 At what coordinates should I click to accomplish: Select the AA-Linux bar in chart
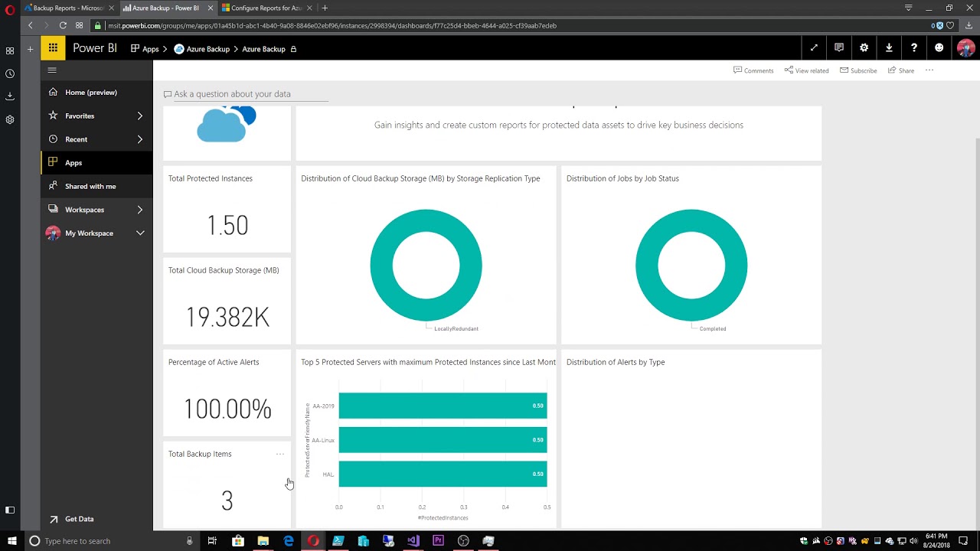pyautogui.click(x=443, y=440)
